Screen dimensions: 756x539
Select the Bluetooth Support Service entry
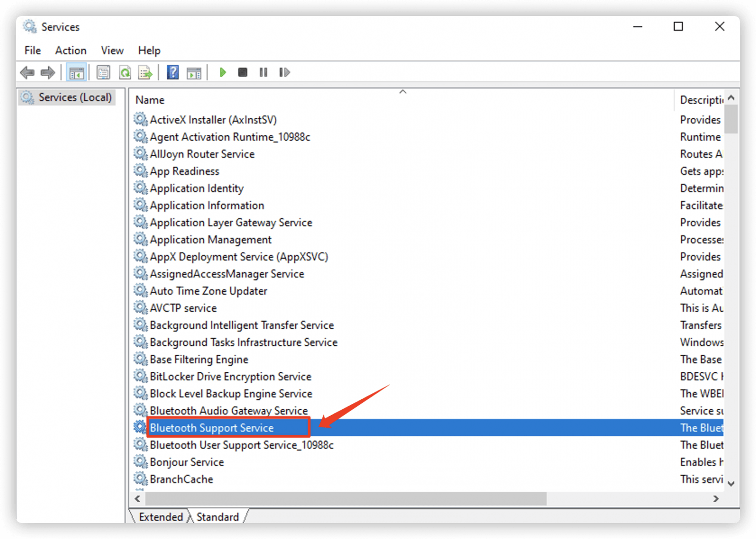(212, 427)
